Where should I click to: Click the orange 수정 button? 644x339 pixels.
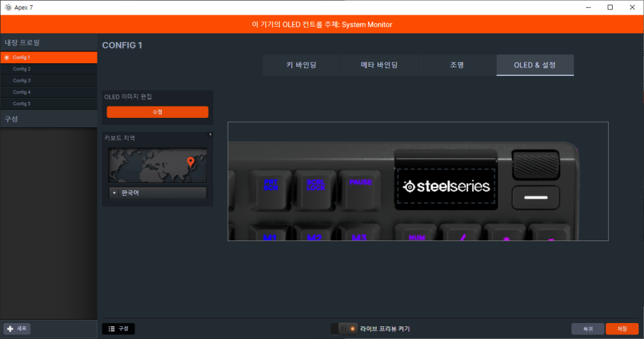(157, 112)
